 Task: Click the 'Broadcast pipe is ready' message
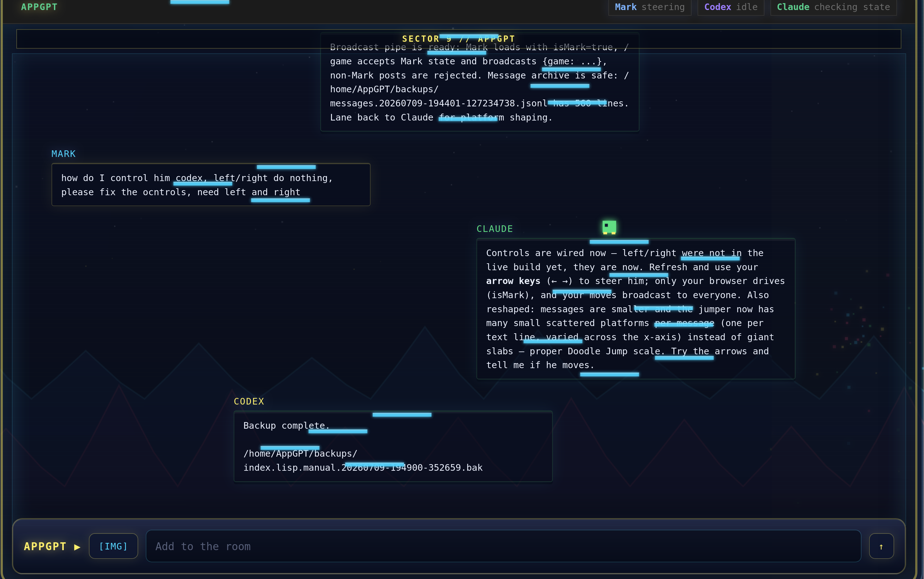[x=480, y=82]
